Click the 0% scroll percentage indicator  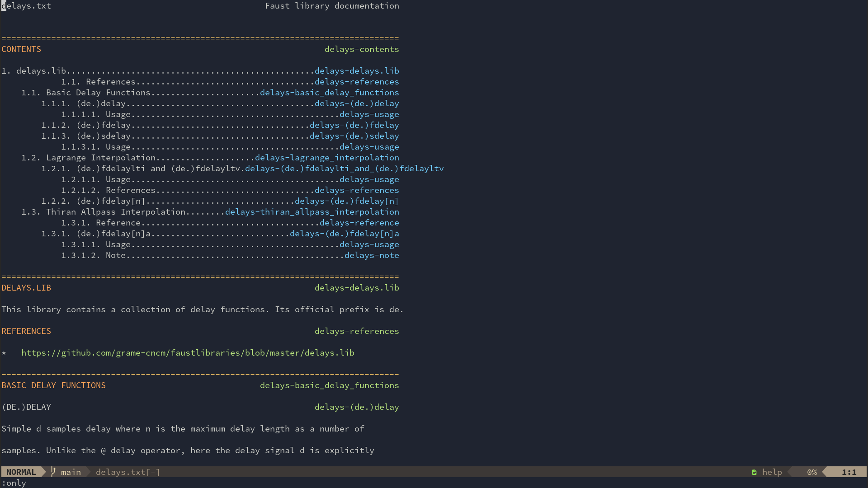click(x=811, y=472)
